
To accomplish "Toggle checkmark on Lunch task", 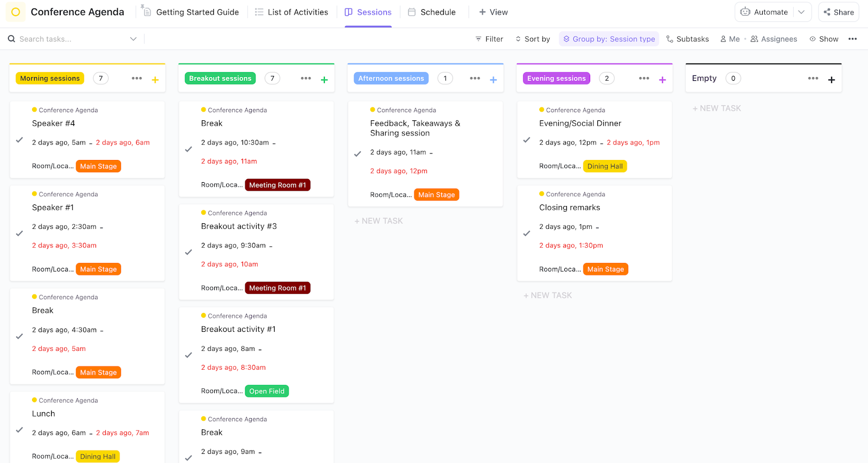I will coord(20,430).
